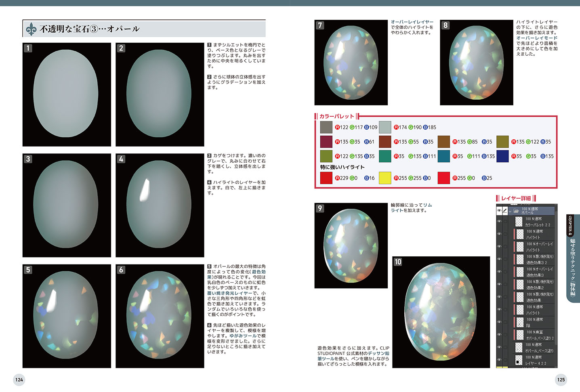Hide the オパール folder using its eye icon
This screenshot has height=392, width=580.
[x=499, y=211]
